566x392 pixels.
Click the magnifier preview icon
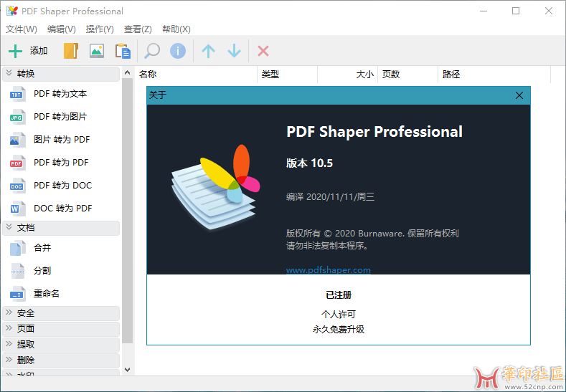click(152, 51)
